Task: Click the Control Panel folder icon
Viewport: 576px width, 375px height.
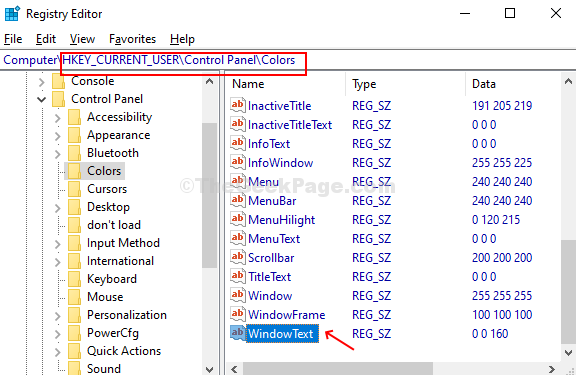Action: click(x=59, y=99)
